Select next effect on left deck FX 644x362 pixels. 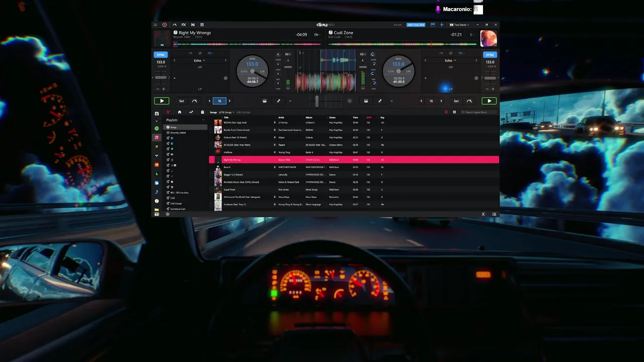coord(225,60)
